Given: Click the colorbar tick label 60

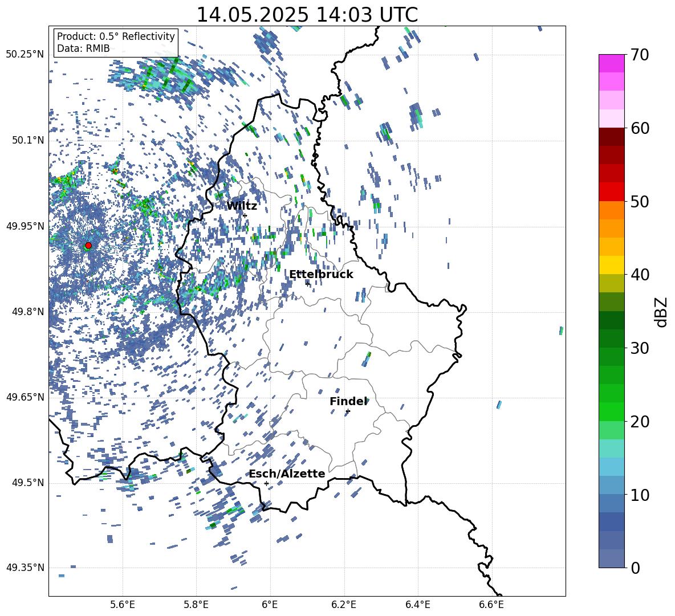Looking at the screenshot, I should pyautogui.click(x=640, y=128).
